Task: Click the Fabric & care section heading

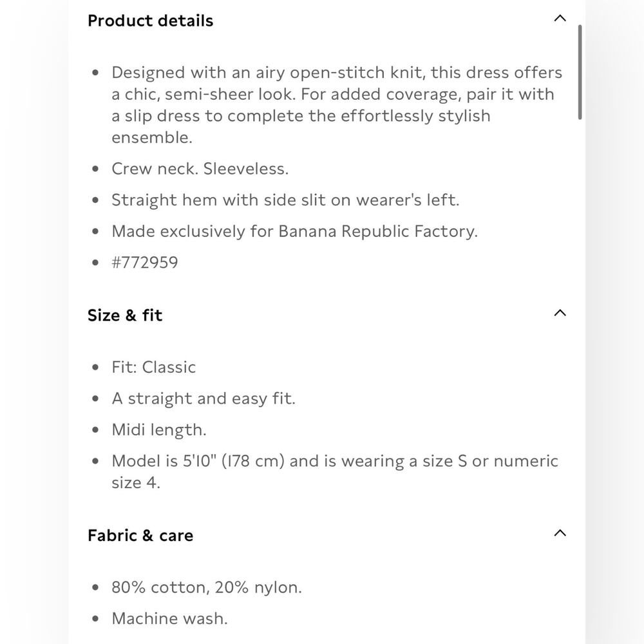Action: coord(140,535)
